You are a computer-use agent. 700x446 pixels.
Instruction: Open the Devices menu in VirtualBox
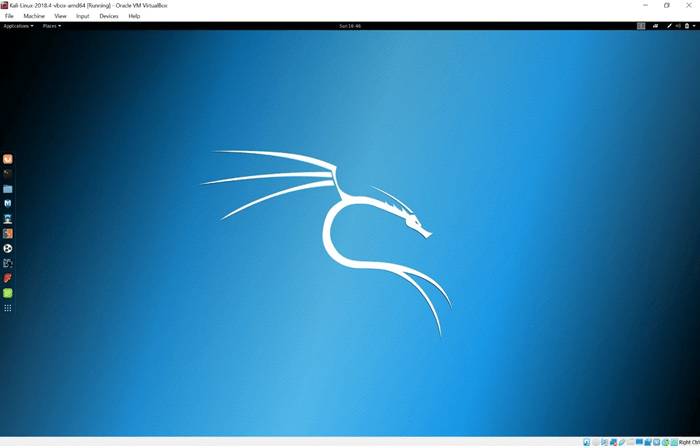click(108, 16)
